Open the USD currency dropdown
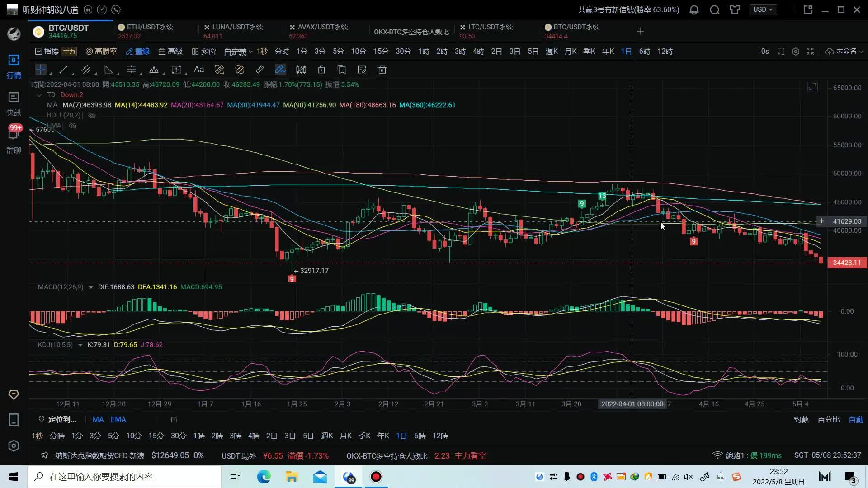 pyautogui.click(x=764, y=9)
